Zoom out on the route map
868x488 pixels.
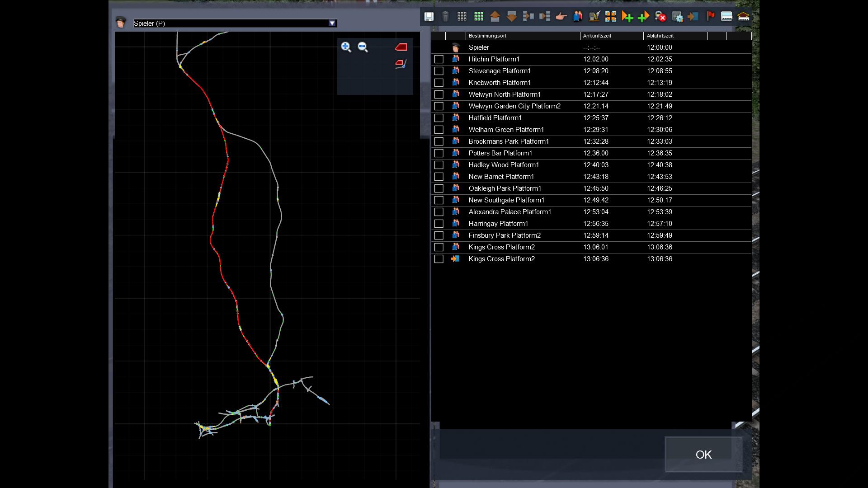pyautogui.click(x=363, y=47)
